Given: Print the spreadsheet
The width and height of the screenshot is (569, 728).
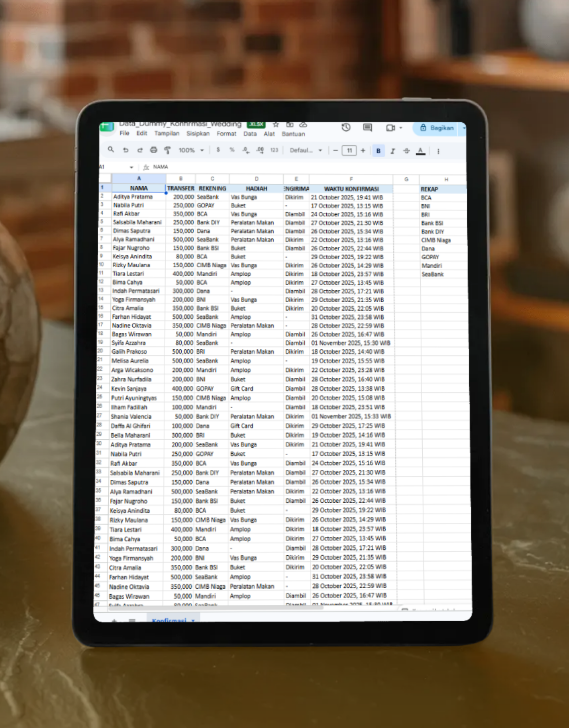Looking at the screenshot, I should (154, 150).
